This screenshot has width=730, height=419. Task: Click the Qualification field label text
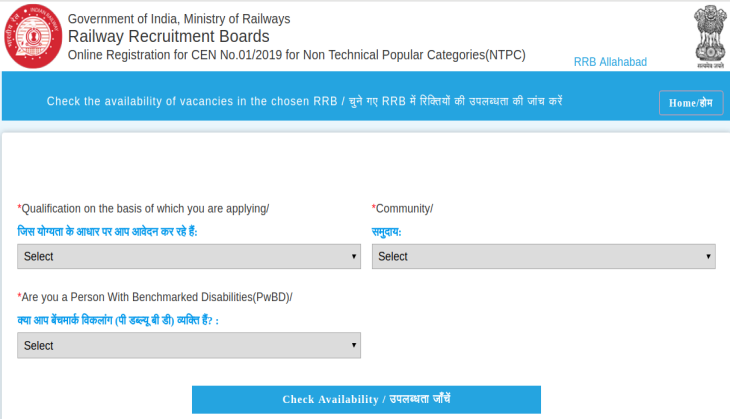pos(143,209)
